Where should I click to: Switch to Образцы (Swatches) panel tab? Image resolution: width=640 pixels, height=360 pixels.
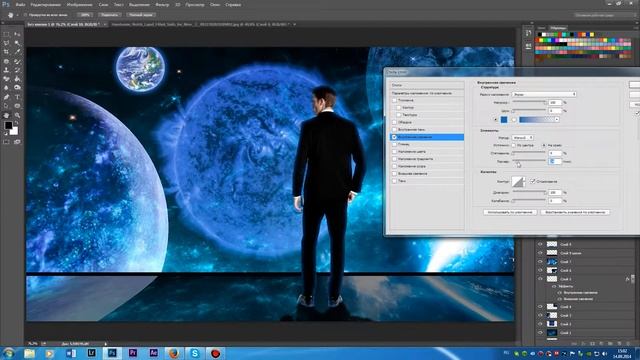pyautogui.click(x=558, y=28)
